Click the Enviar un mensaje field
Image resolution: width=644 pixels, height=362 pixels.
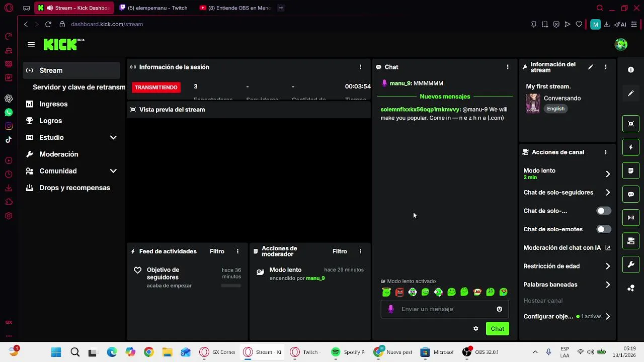click(x=445, y=309)
